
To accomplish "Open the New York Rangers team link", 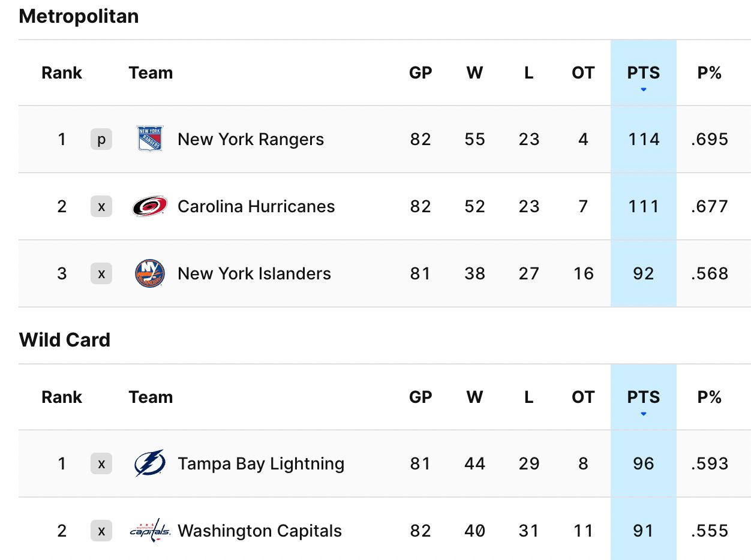I will coord(251,139).
